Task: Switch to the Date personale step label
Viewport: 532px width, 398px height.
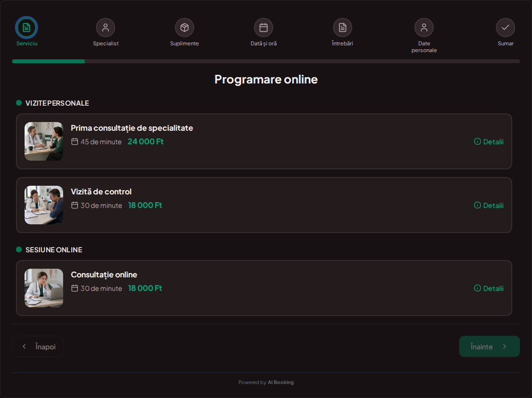Action: [x=424, y=47]
